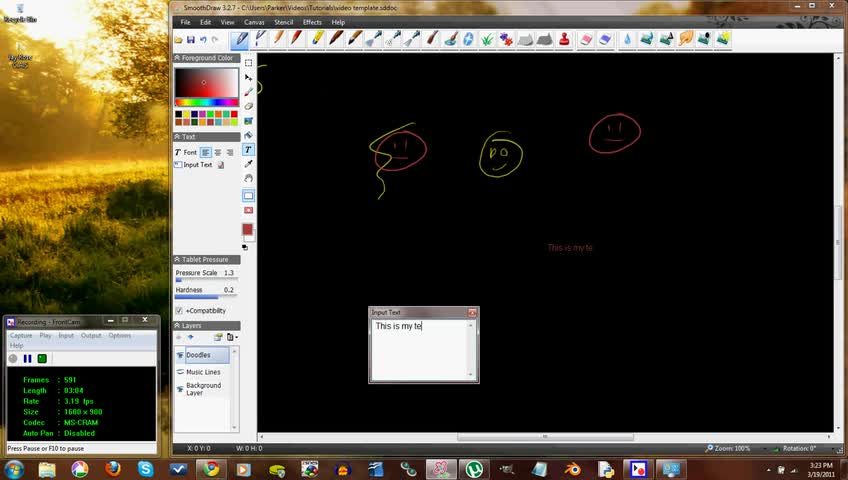Open a file with the folder icon

click(x=178, y=39)
